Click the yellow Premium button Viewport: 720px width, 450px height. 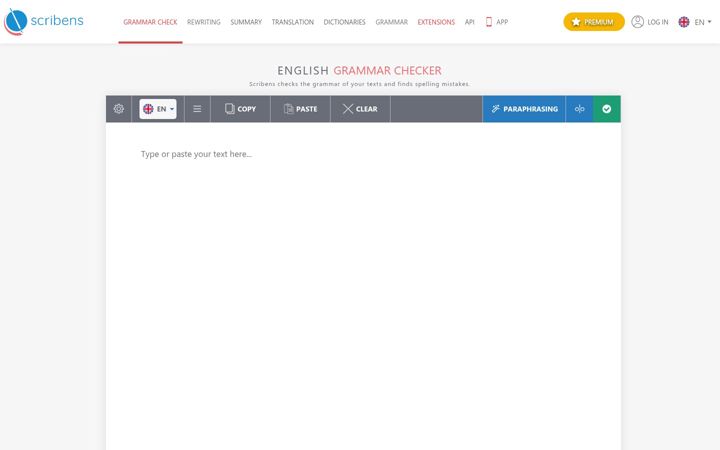pyautogui.click(x=594, y=22)
